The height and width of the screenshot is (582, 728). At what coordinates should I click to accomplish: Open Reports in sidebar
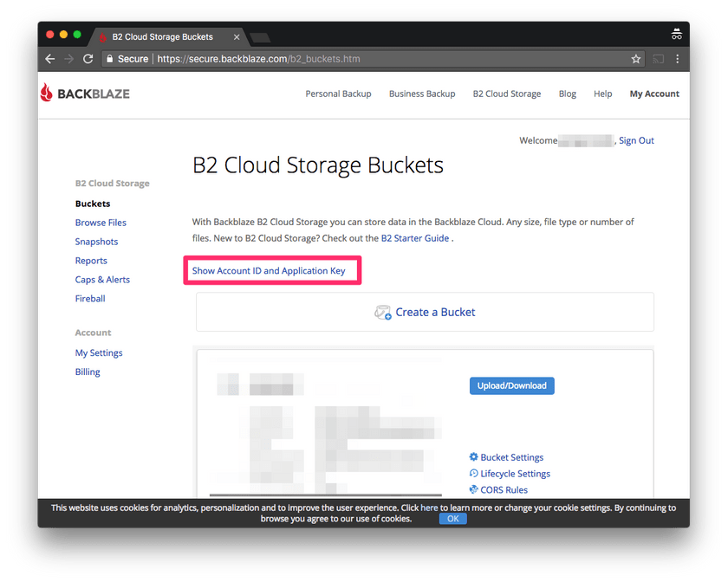(x=91, y=261)
